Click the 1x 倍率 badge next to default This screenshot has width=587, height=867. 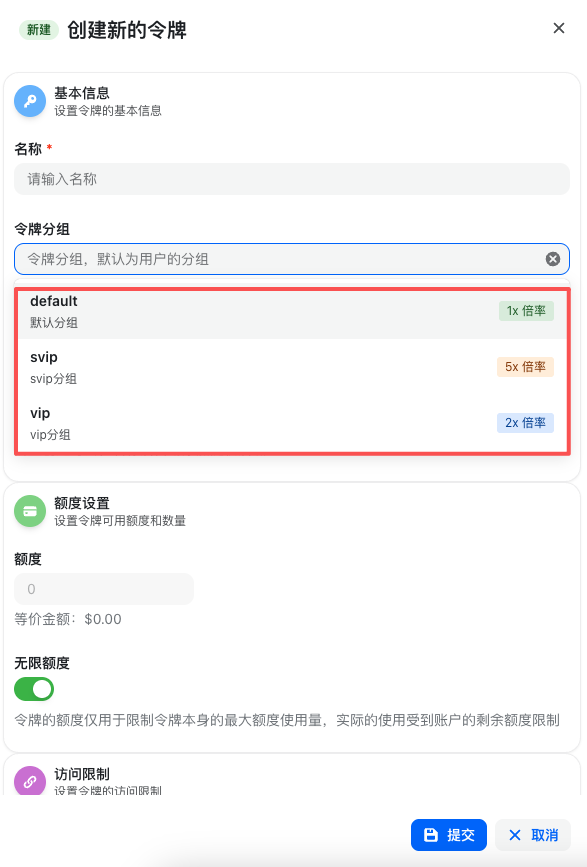(x=526, y=310)
